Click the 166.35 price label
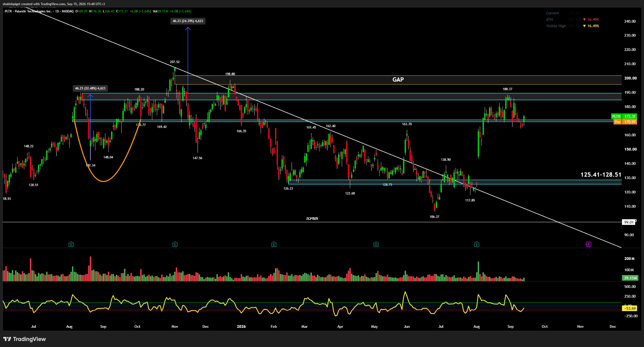Image resolution: width=644 pixels, height=347 pixels. (x=241, y=131)
